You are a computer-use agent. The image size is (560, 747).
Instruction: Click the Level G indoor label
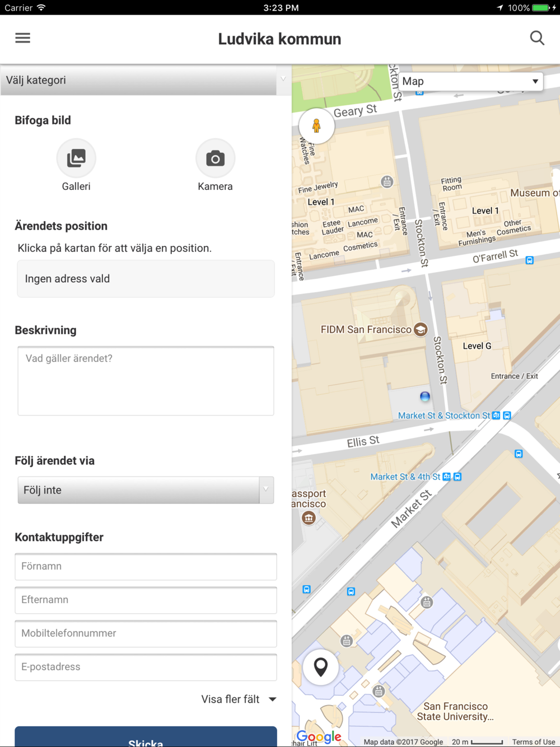477,346
